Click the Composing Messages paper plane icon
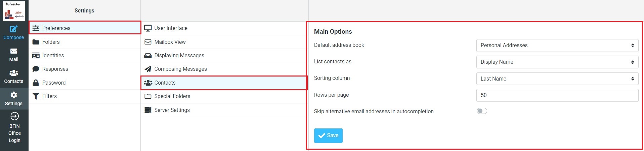 [148, 69]
